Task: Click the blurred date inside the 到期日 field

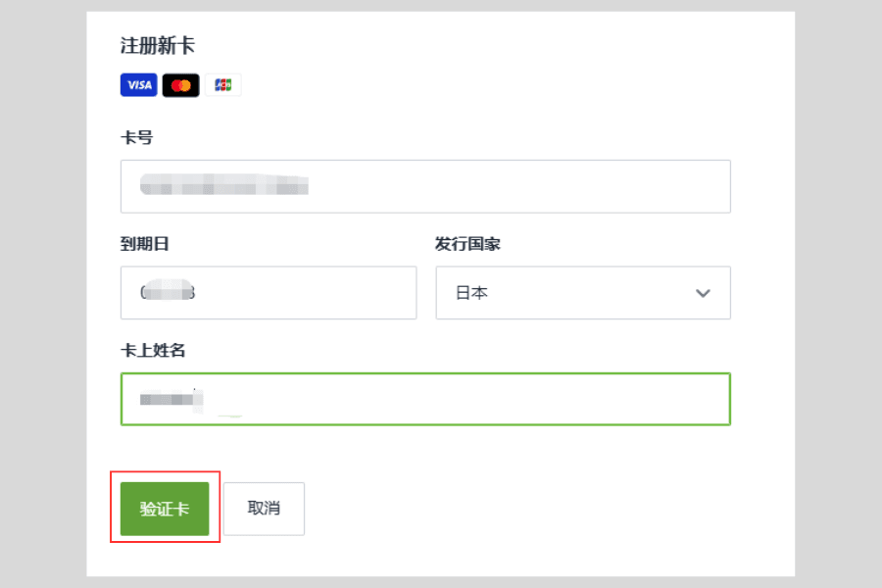Action: click(167, 292)
